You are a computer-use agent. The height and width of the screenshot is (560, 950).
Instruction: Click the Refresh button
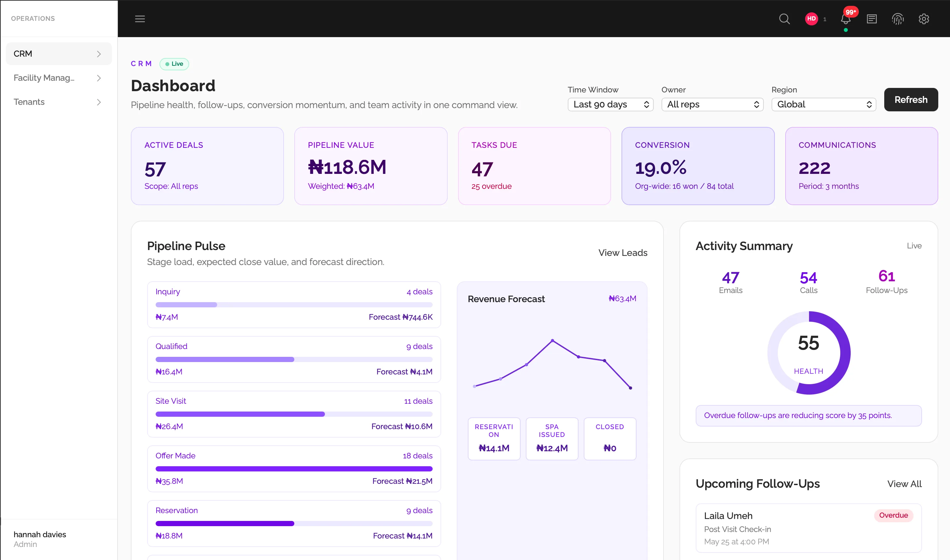click(x=911, y=100)
